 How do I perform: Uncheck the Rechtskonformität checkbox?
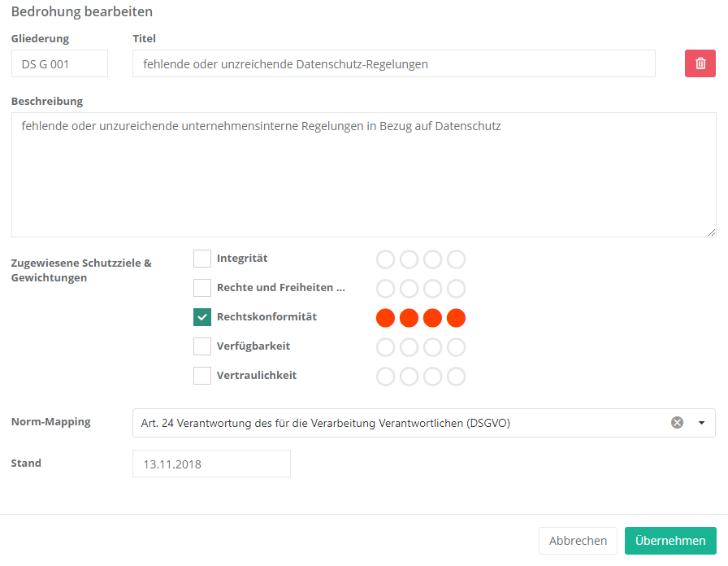[x=202, y=317]
